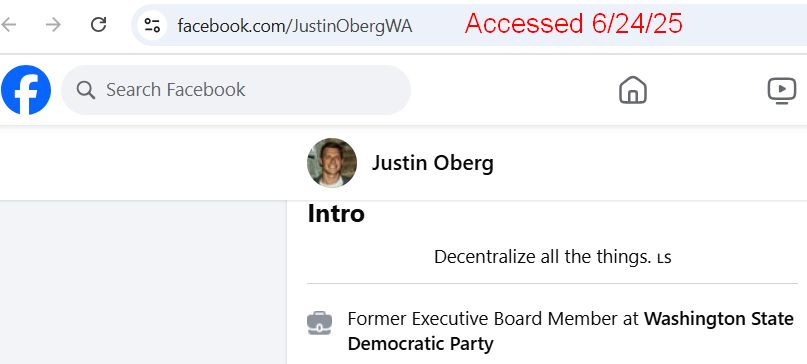
Task: Open the Facebook Video icon
Action: pos(782,90)
